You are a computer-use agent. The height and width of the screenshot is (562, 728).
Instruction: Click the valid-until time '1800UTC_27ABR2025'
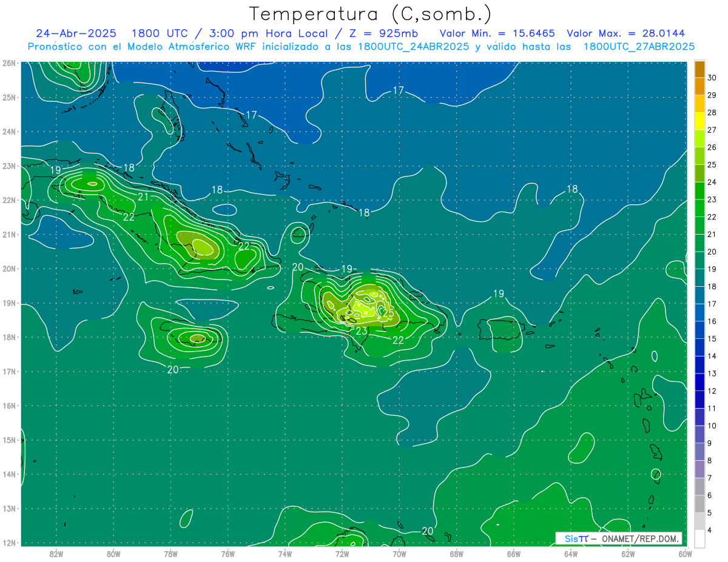(639, 47)
